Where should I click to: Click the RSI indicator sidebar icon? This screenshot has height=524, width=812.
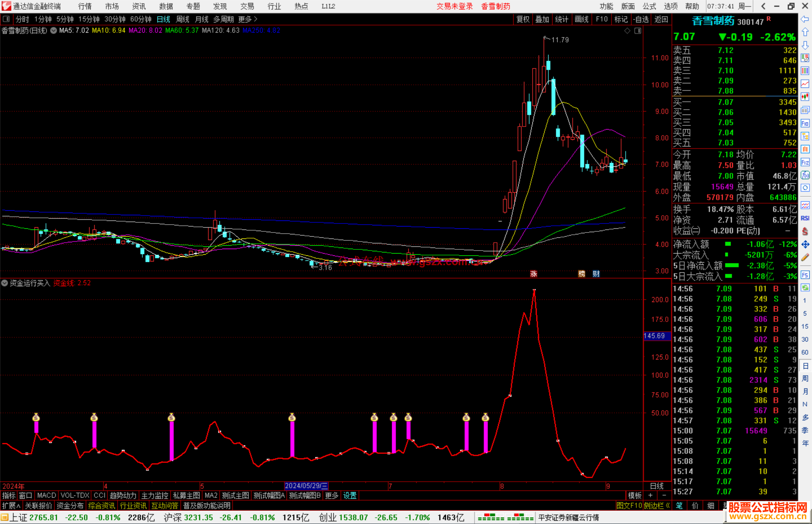coord(805,218)
